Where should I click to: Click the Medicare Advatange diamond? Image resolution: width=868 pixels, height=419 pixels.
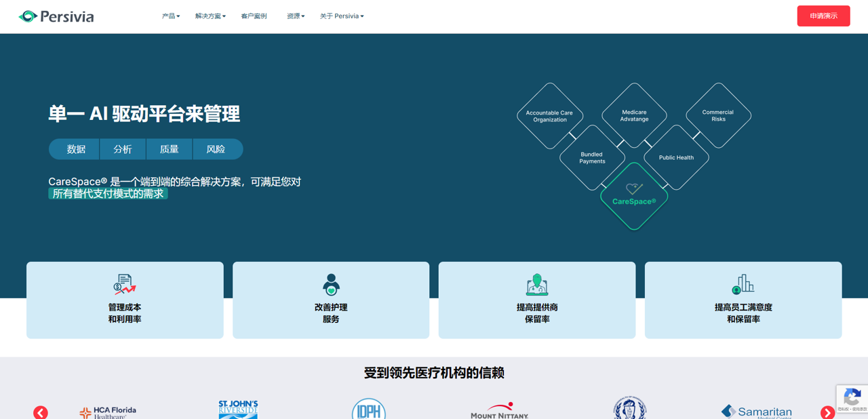coord(634,116)
